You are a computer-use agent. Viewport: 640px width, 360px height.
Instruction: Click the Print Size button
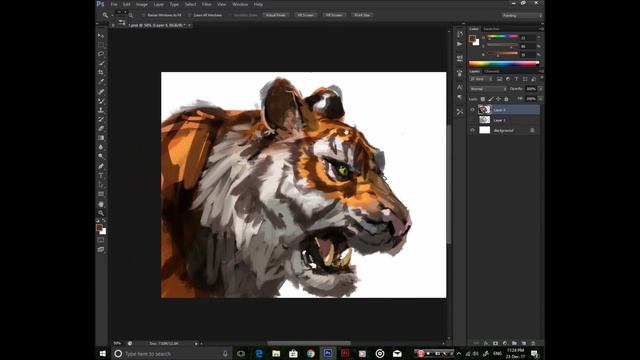tap(362, 15)
